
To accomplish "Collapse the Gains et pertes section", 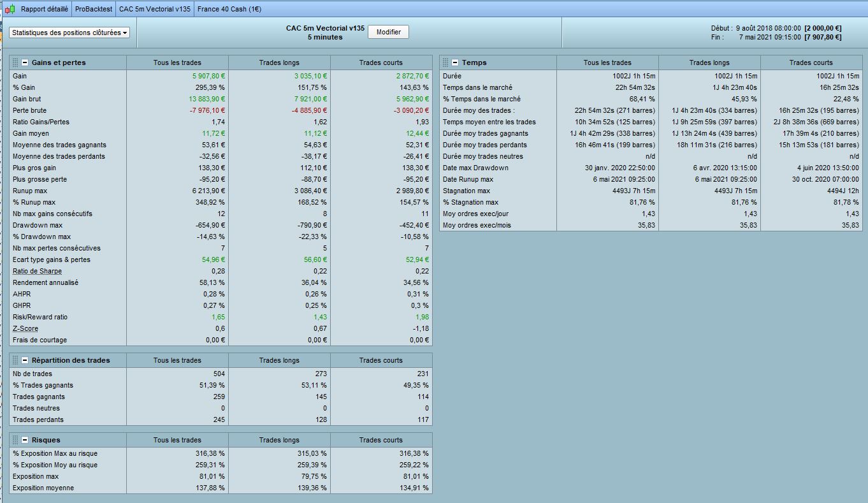I will pyautogui.click(x=25, y=62).
